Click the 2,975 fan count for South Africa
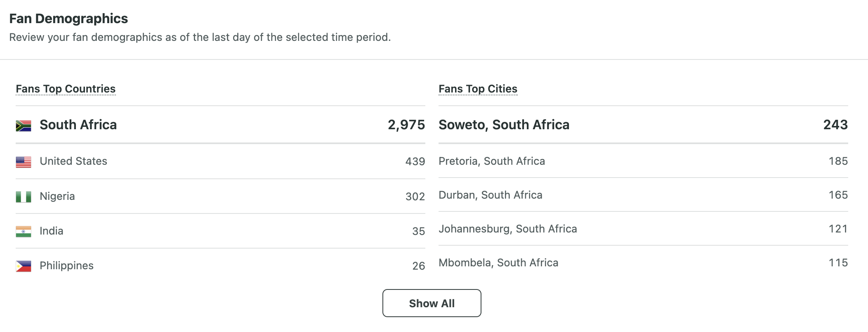The height and width of the screenshot is (332, 868). 406,125
